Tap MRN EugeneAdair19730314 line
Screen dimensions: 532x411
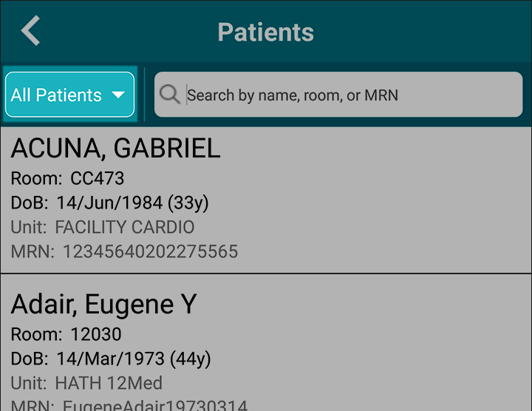point(129,405)
